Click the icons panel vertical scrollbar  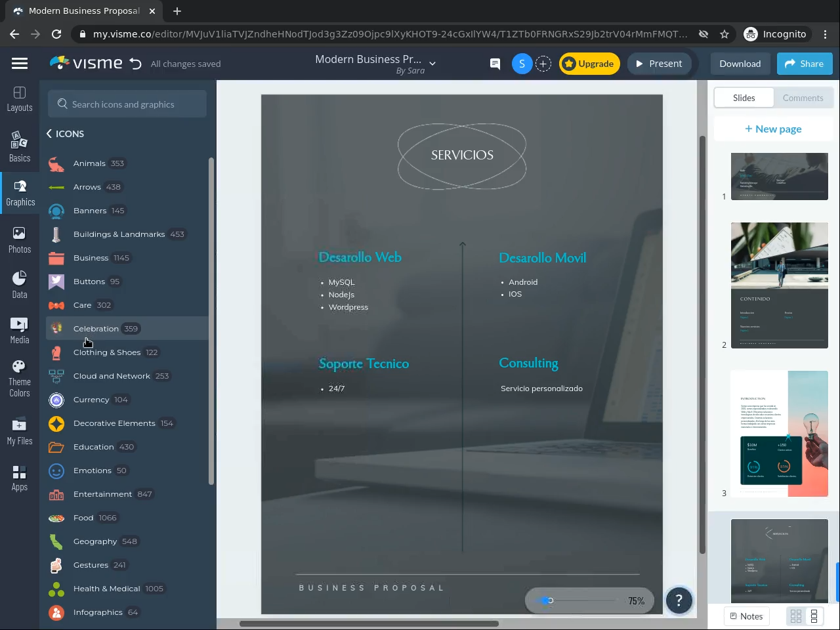tap(211, 322)
